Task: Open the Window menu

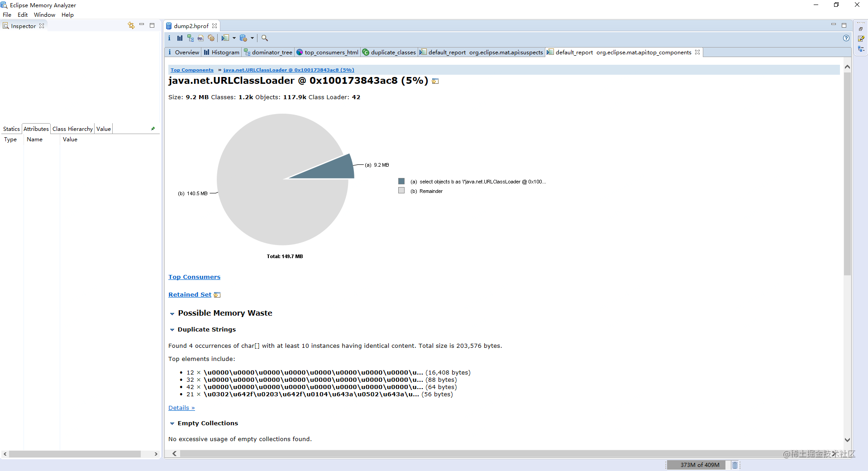Action: (x=44, y=14)
